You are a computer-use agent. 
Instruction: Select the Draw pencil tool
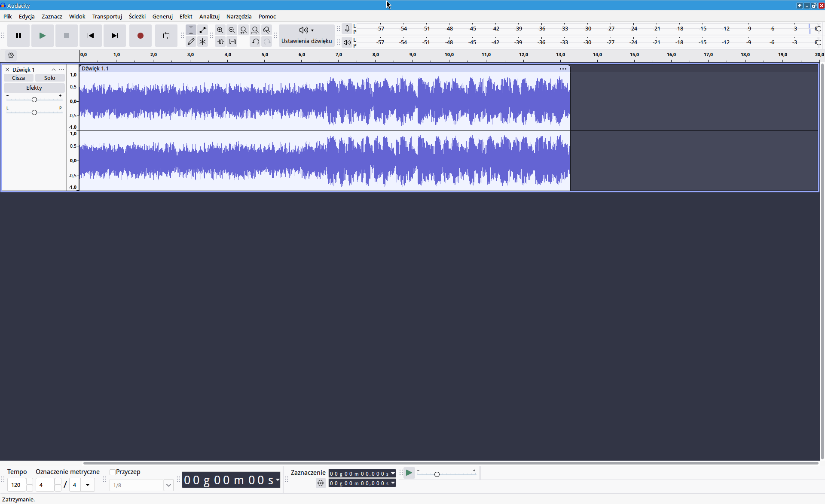pyautogui.click(x=191, y=42)
